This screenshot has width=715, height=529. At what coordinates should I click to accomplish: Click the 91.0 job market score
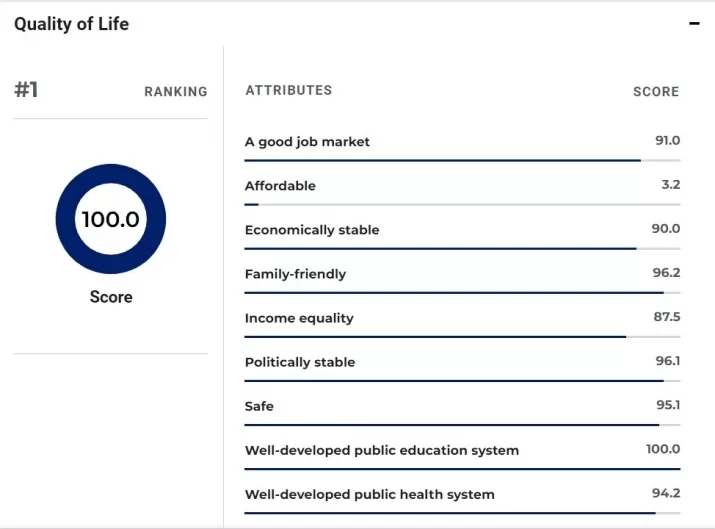(x=667, y=141)
